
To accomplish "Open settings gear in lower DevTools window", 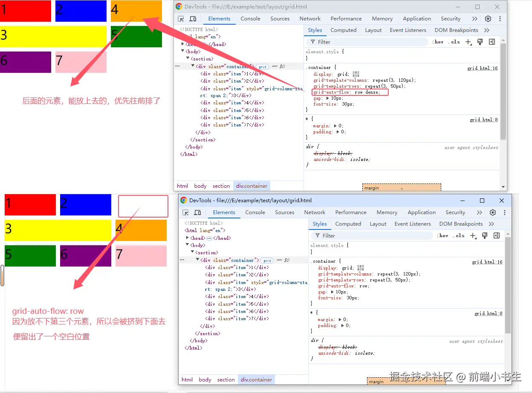I will 493,212.
